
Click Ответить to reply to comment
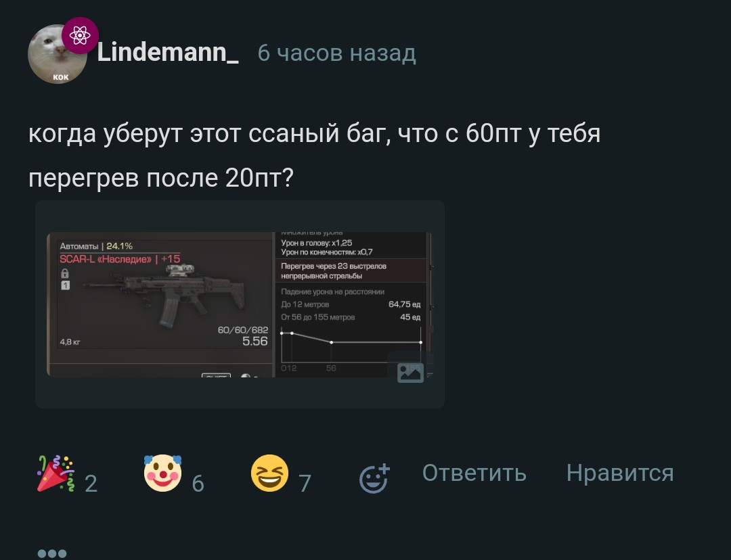click(x=474, y=473)
